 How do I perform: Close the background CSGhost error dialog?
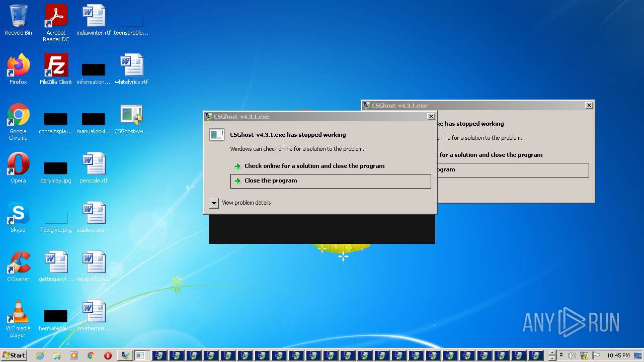589,105
